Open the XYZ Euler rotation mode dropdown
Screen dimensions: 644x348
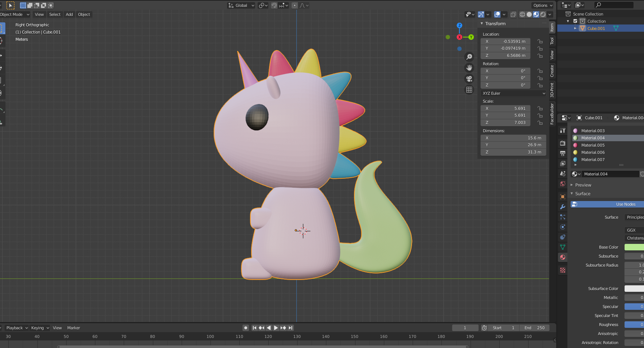(x=513, y=93)
